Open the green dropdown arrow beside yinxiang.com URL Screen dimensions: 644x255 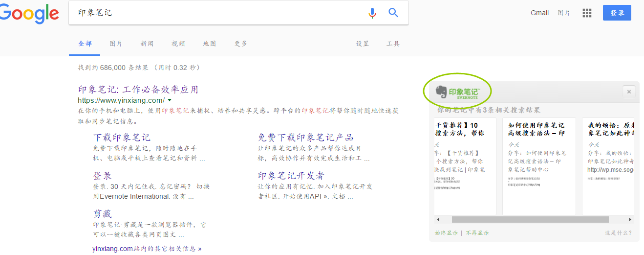[x=170, y=100]
